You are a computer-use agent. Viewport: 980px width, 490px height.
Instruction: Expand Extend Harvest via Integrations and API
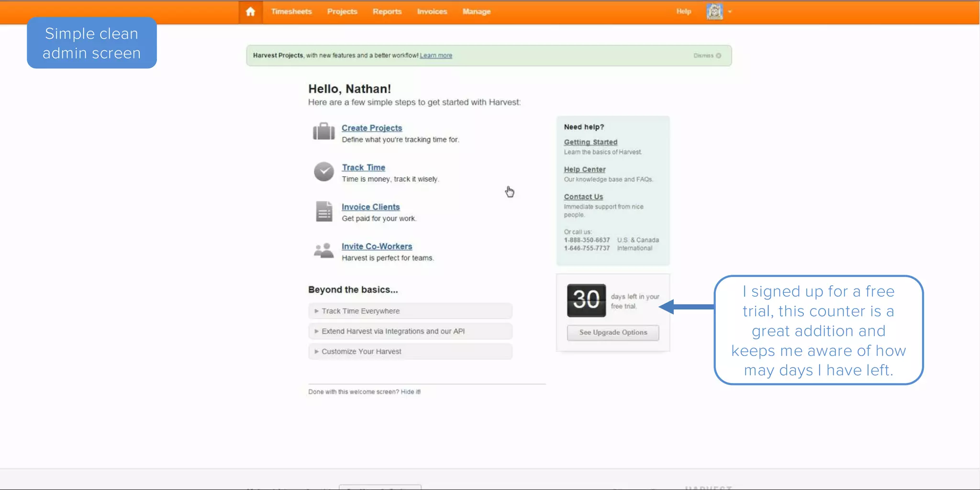[x=410, y=331]
